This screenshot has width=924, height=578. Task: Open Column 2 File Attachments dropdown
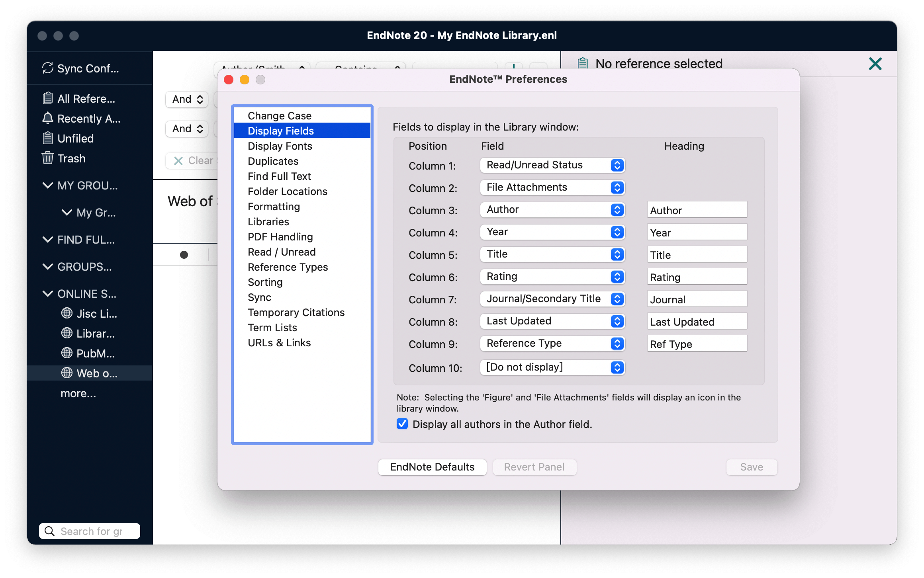552,187
